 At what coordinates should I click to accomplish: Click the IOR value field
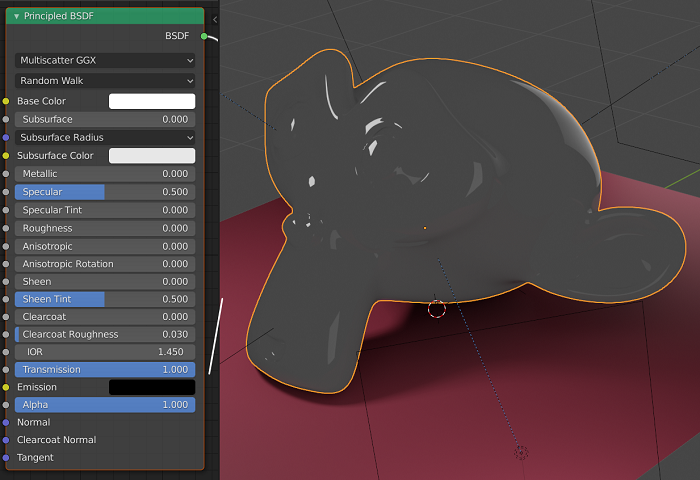(105, 352)
